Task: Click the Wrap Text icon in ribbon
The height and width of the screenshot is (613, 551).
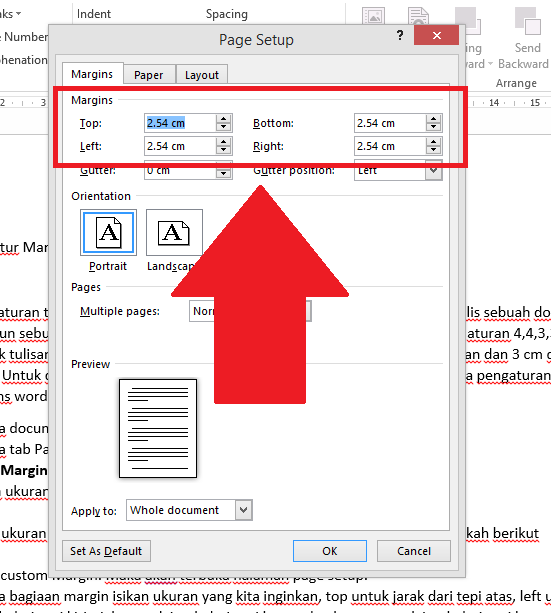Action: pyautogui.click(x=418, y=16)
